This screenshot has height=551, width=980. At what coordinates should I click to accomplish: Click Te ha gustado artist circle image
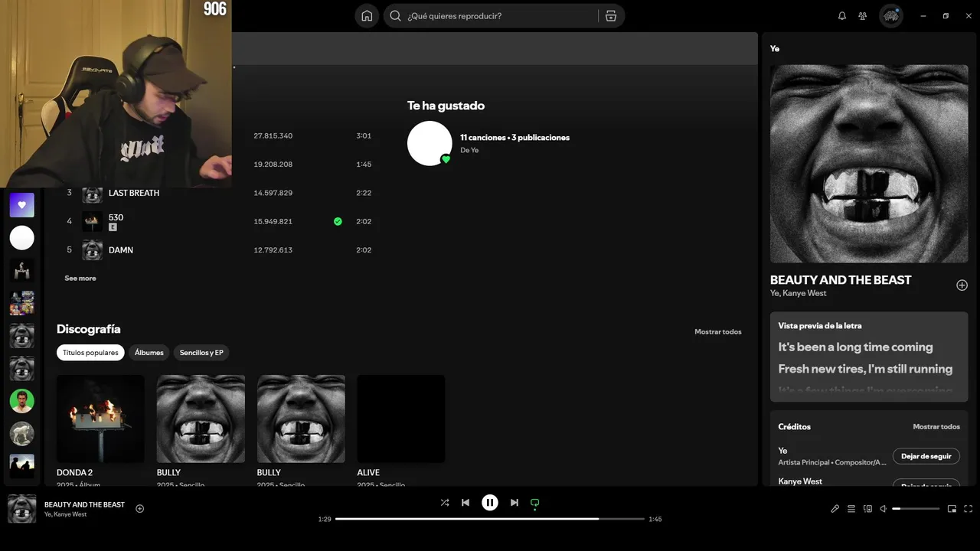click(x=430, y=143)
